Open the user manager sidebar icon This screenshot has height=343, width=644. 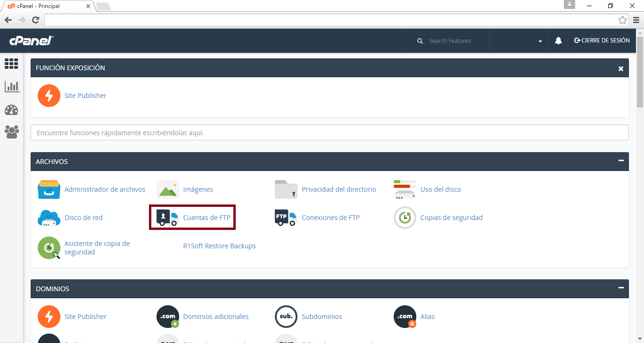coord(11,132)
